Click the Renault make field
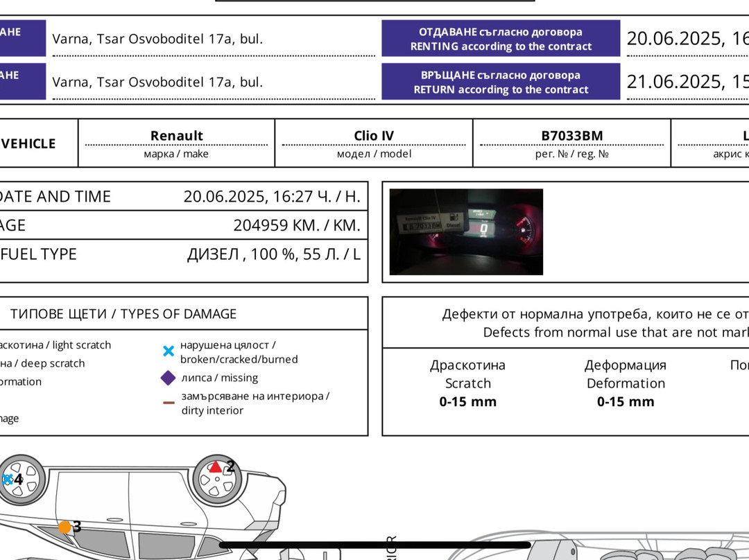The height and width of the screenshot is (560, 749). (176, 136)
